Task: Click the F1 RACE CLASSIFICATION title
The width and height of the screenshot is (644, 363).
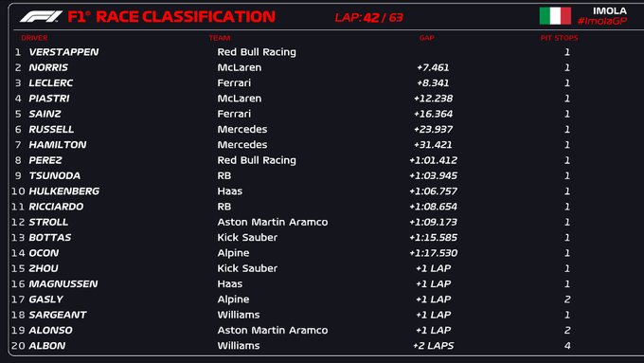Action: tap(171, 17)
